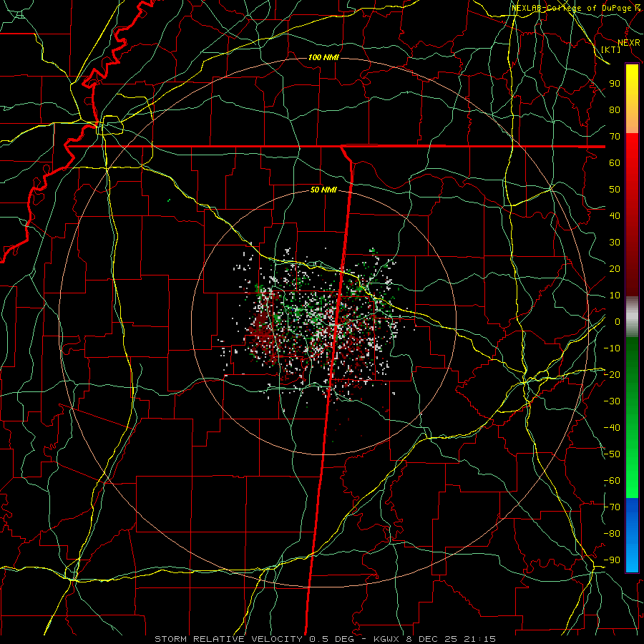This screenshot has height=644, width=644.
Task: Click the positive 50 tick label on scale
Action: pos(615,190)
